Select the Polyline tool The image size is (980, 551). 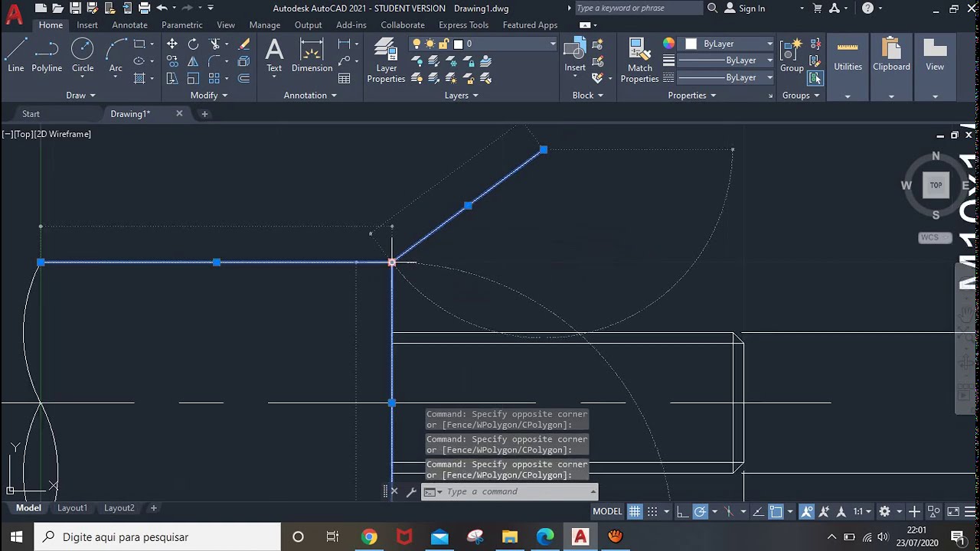click(x=47, y=55)
